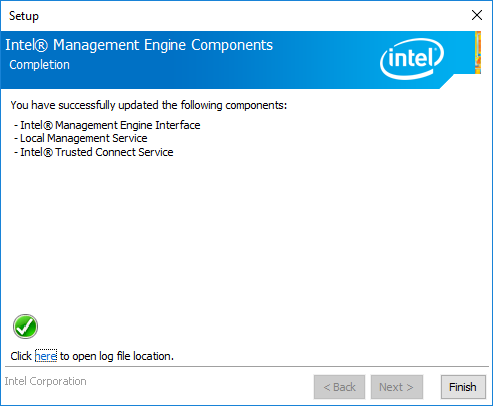The height and width of the screenshot is (406, 493).
Task: Click the disabled Next button
Action: (x=397, y=387)
